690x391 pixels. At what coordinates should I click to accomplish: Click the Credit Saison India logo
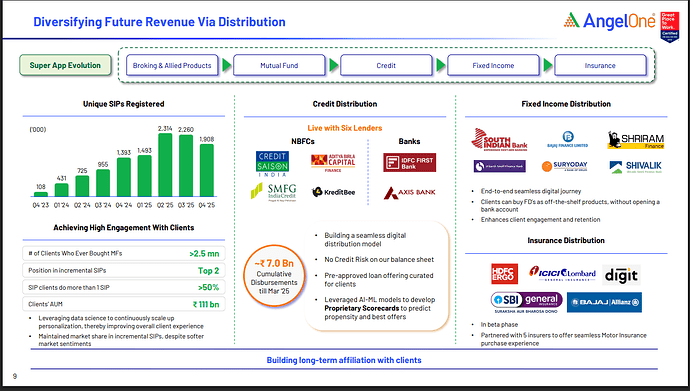[272, 164]
